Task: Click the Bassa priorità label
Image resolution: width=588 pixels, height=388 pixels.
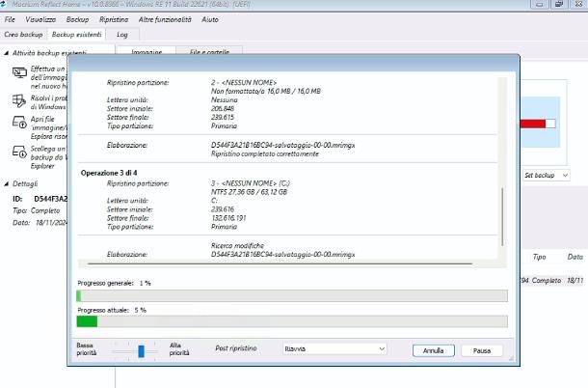Action: (87, 349)
